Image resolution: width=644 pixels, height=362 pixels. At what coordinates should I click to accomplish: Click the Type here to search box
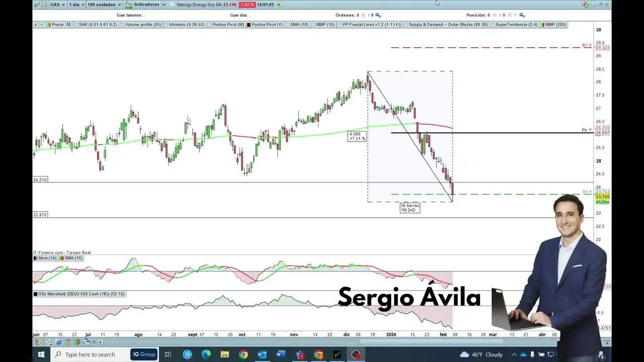click(x=90, y=354)
